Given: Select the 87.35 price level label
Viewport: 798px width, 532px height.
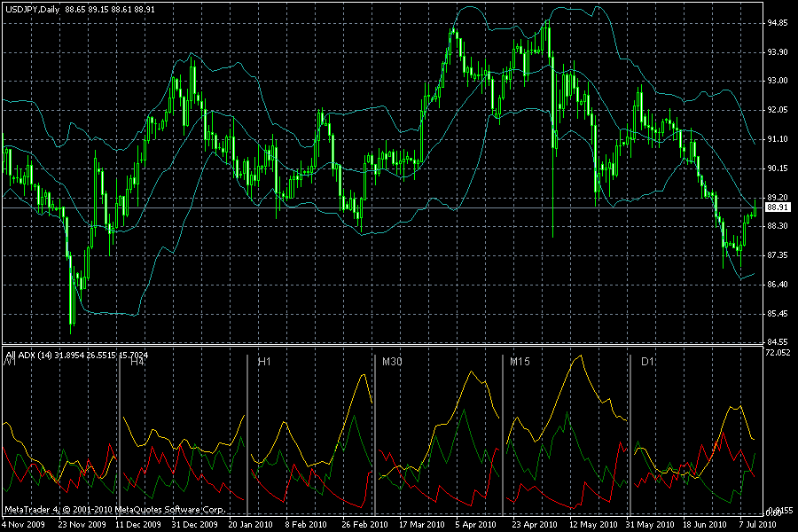Looking at the screenshot, I should click(777, 255).
